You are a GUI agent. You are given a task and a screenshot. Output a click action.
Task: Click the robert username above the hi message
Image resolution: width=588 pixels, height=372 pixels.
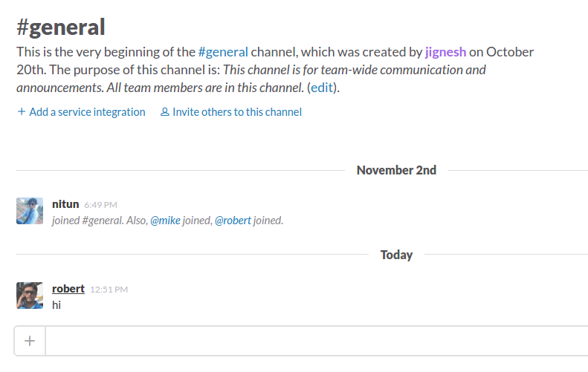(68, 289)
